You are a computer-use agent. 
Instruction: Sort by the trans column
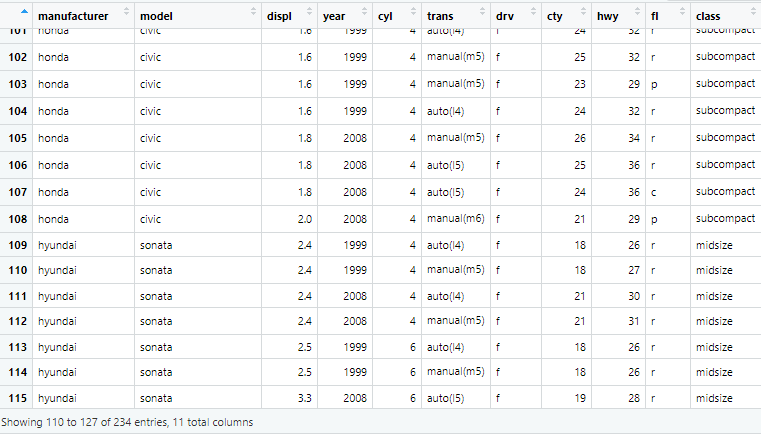[456, 16]
